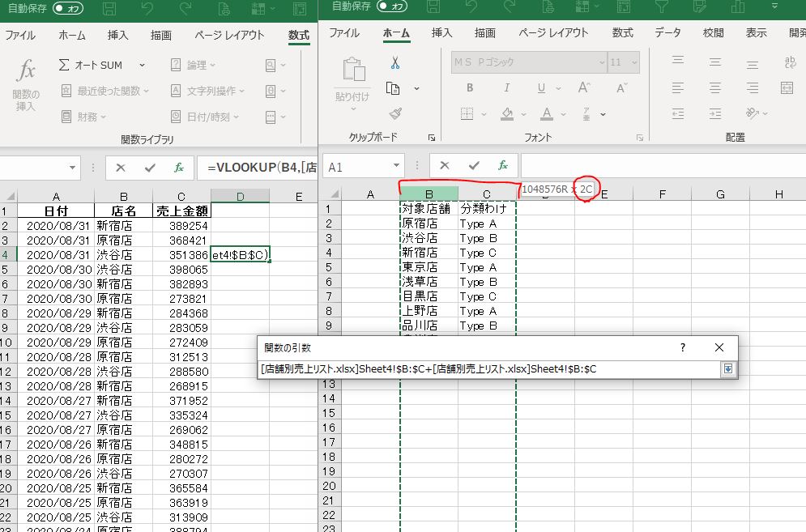
Task: Open the 論理 functions dropdown
Action: (214, 65)
